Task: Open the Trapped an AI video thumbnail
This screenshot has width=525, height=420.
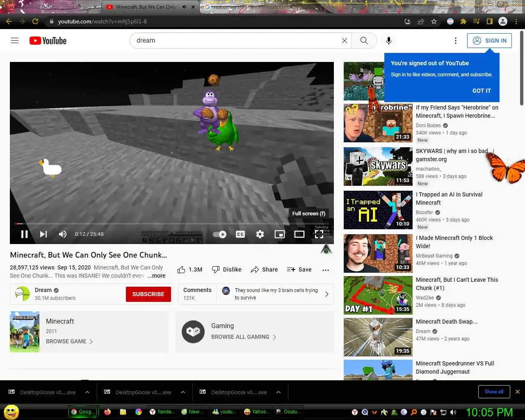Action: tap(378, 210)
